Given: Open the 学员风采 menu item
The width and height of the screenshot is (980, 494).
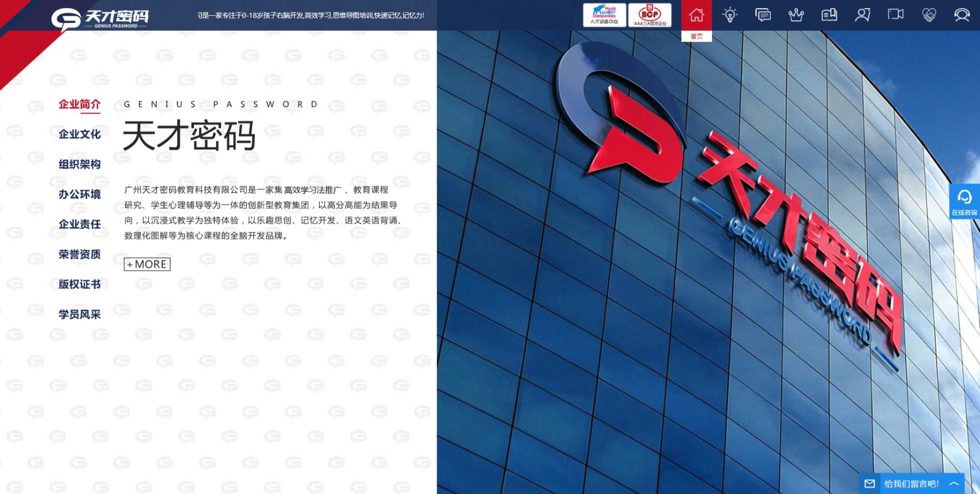Looking at the screenshot, I should pyautogui.click(x=79, y=315).
